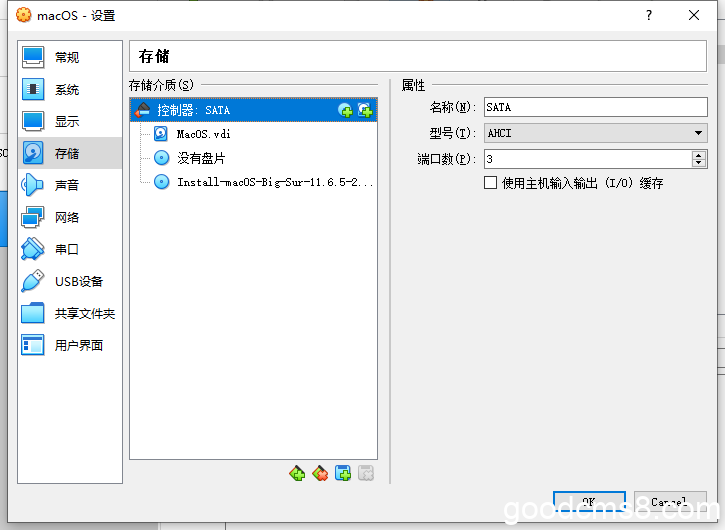Open the 共享文件夹 settings category
The image size is (725, 530).
70,313
